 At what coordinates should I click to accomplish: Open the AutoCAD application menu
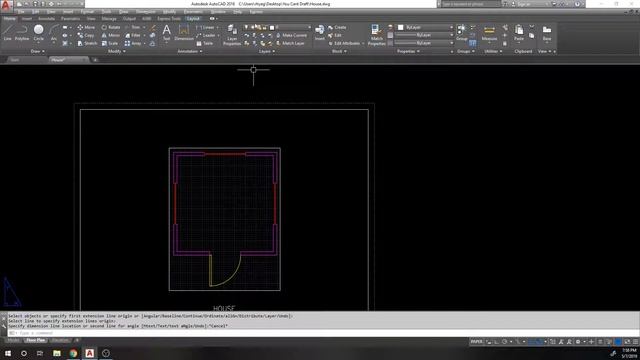pos(7,6)
